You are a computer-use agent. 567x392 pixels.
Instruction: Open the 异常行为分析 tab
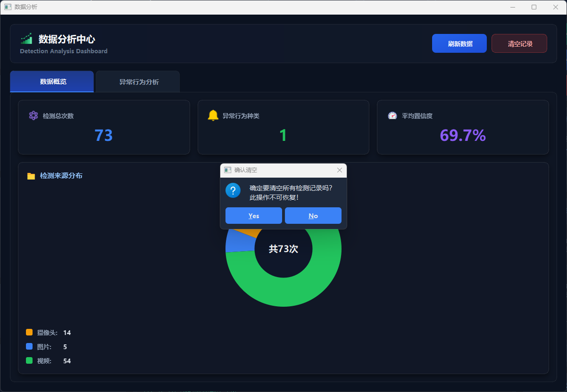tap(138, 82)
